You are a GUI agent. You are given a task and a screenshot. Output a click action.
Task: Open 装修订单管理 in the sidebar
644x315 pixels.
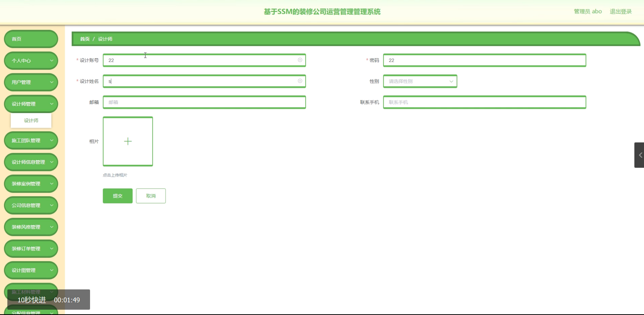pos(31,249)
